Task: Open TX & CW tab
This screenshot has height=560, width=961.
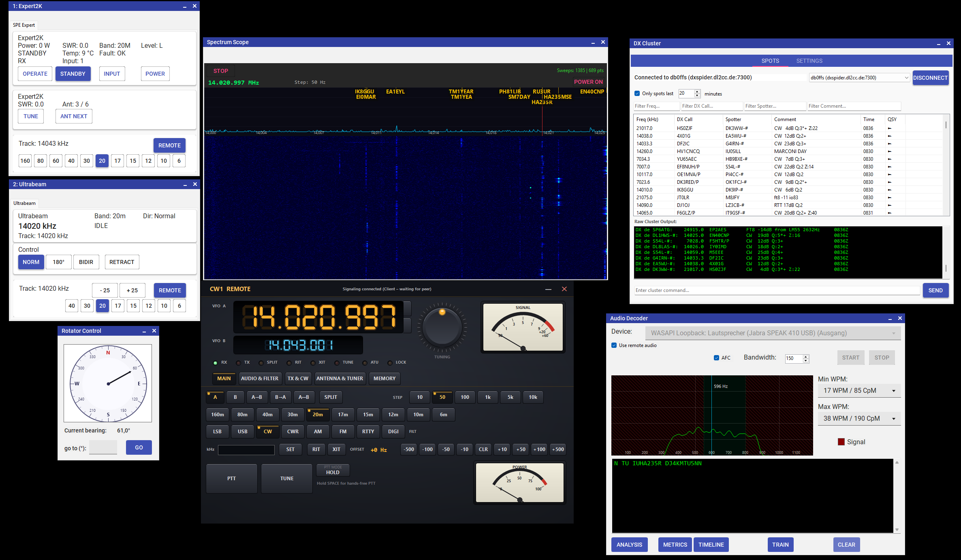Action: pos(298,379)
